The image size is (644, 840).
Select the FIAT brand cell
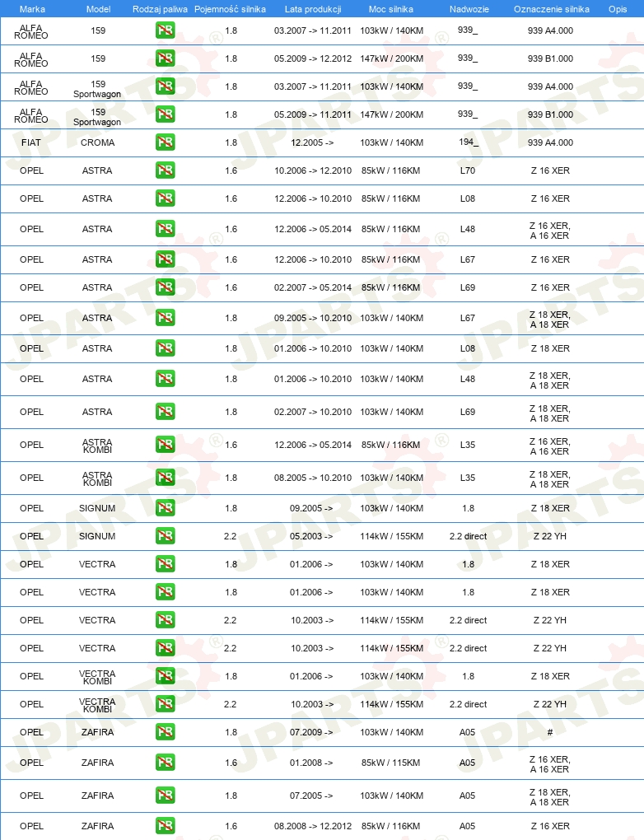[31, 142]
